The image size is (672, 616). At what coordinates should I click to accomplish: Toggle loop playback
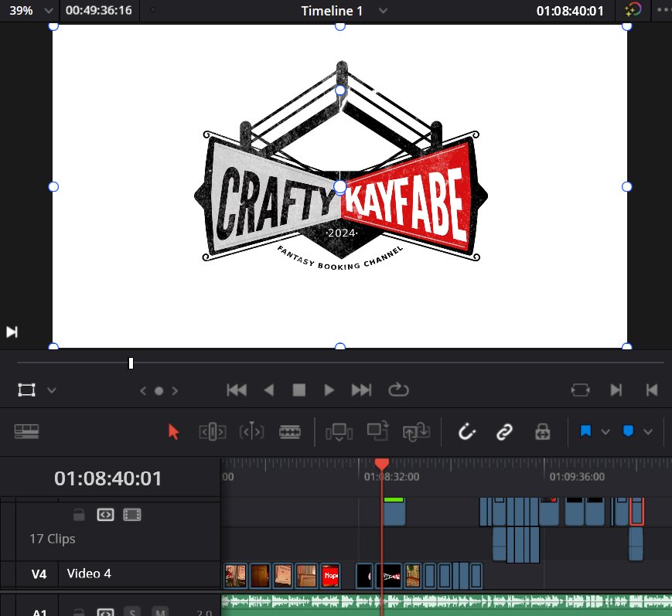(398, 390)
